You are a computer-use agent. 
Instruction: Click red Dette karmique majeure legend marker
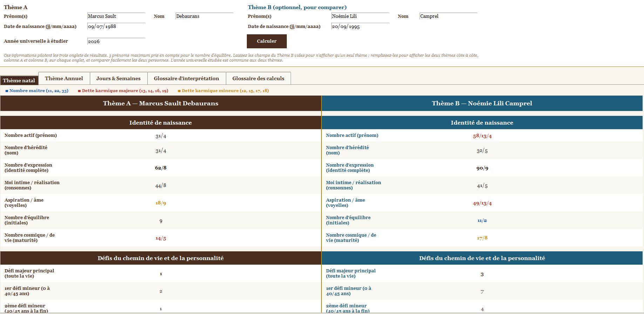tap(80, 91)
